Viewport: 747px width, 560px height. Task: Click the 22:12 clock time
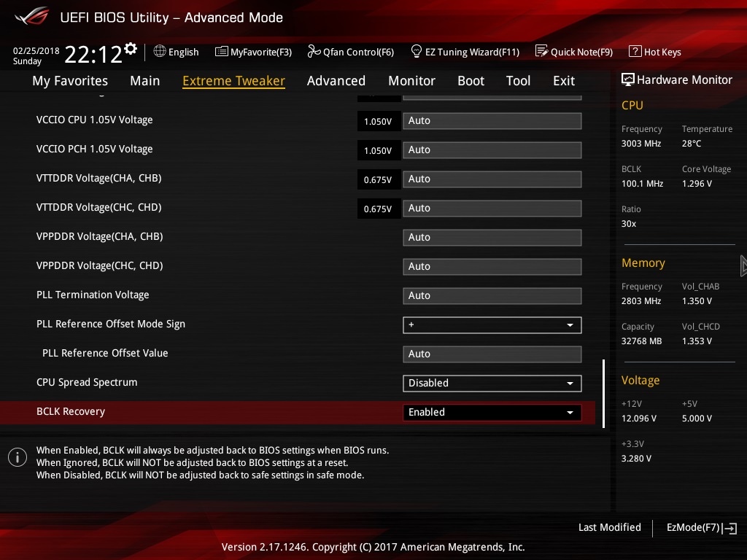pyautogui.click(x=93, y=54)
